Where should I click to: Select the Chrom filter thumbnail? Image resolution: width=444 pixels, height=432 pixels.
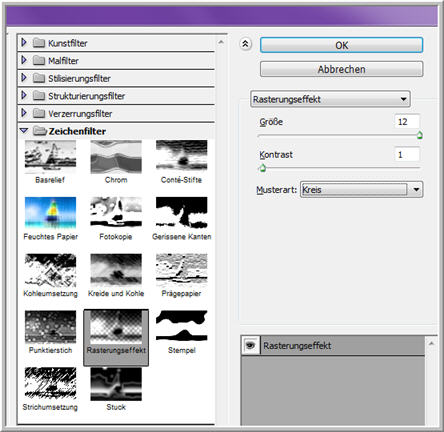[116, 157]
